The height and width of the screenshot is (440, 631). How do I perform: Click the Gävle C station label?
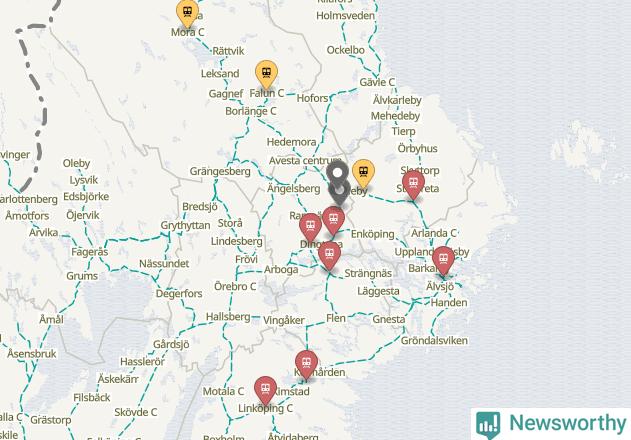377,82
